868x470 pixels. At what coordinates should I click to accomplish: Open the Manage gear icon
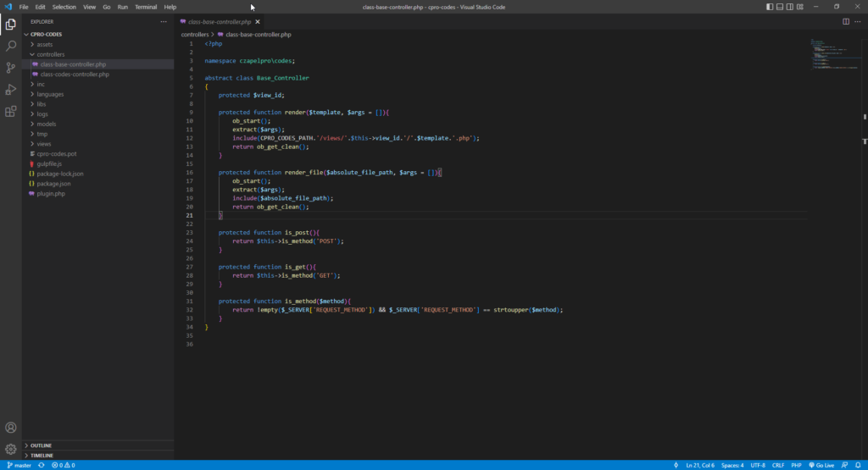(x=10, y=449)
